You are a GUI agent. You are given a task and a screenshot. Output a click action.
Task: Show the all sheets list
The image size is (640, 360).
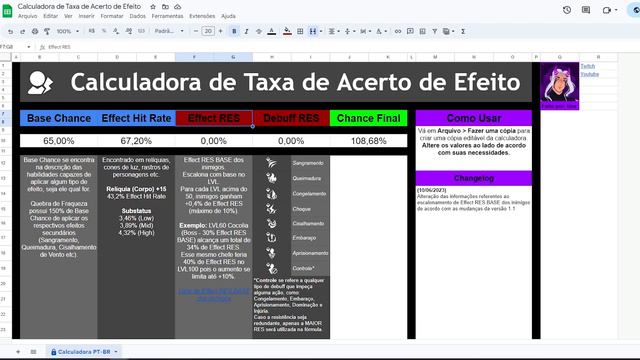click(33, 352)
